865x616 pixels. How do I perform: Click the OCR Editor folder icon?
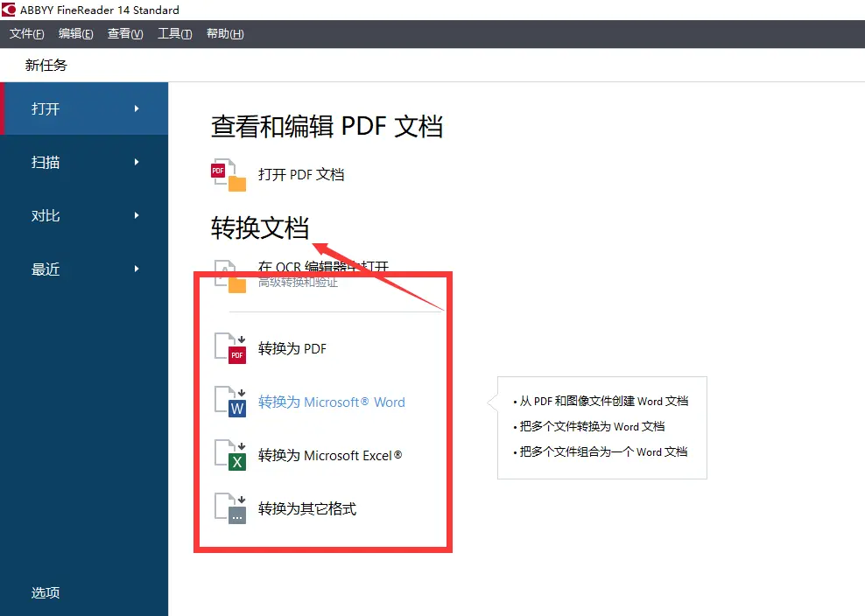(229, 276)
